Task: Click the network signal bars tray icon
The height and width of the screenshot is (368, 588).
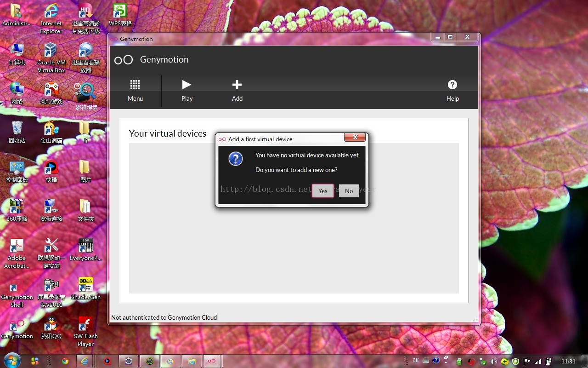Action: tap(538, 362)
